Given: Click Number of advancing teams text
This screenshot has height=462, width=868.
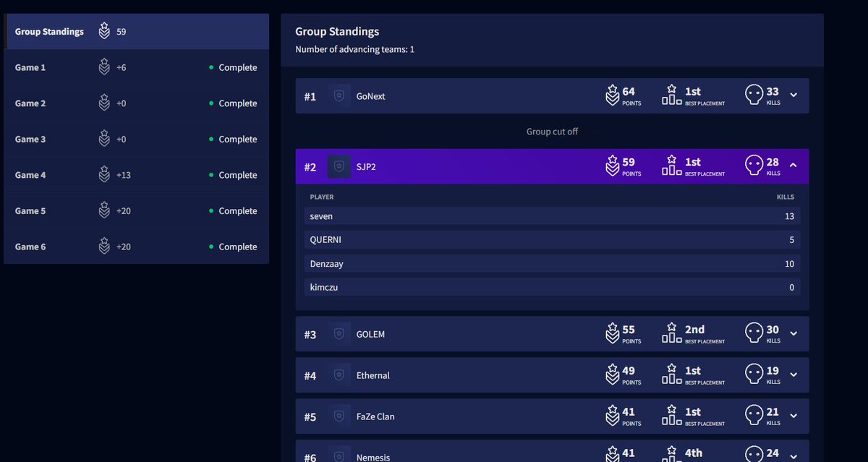Looking at the screenshot, I should click(x=354, y=49).
